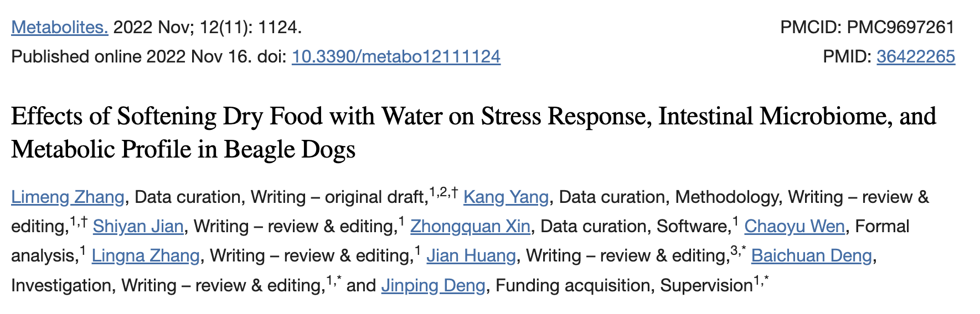The width and height of the screenshot is (980, 314).
Task: Click the PMCID PMC9697261 identifier text
Action: 867,27
